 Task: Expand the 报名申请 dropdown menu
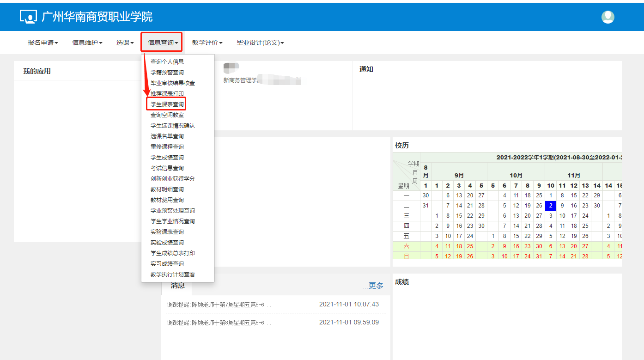(x=43, y=43)
